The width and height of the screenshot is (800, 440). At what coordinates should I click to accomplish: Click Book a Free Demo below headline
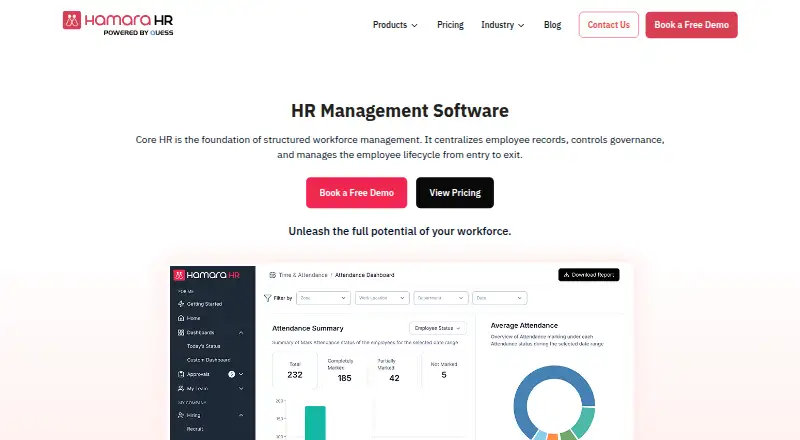click(356, 192)
